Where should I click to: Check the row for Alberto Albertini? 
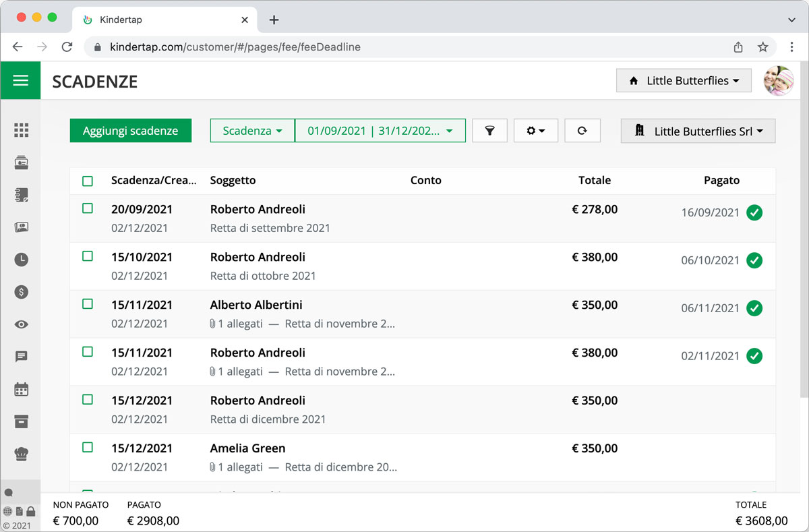pyautogui.click(x=87, y=303)
